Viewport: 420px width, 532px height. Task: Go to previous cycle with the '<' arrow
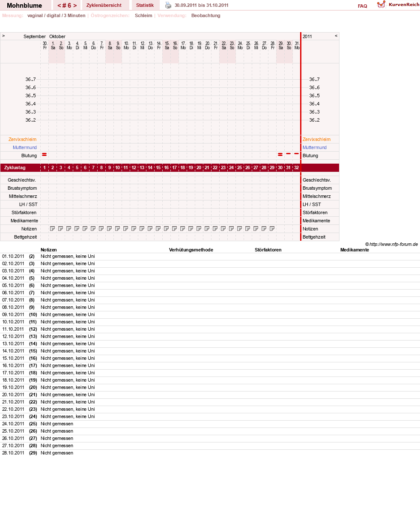[x=59, y=6]
